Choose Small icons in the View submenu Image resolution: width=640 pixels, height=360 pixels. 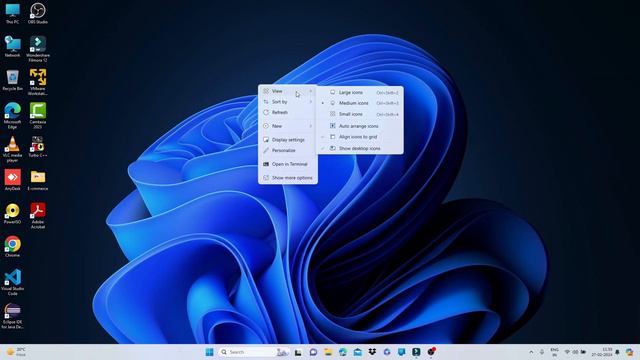click(361, 114)
